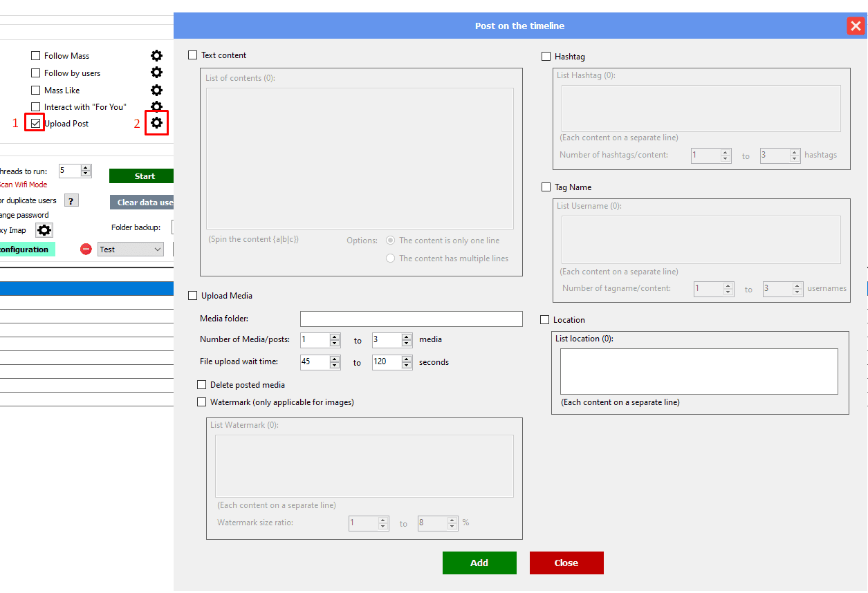Increase maximum Number of Media/posts
The width and height of the screenshot is (868, 593).
coord(407,337)
